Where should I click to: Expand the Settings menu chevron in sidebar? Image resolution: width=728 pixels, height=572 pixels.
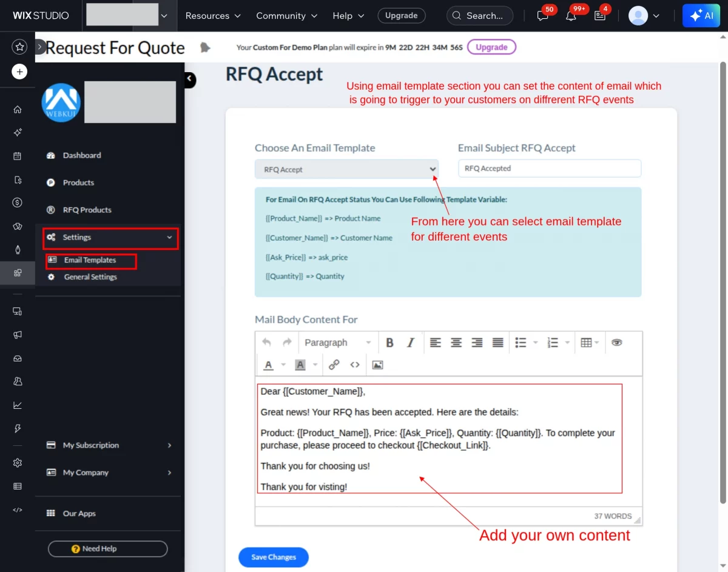coord(169,237)
